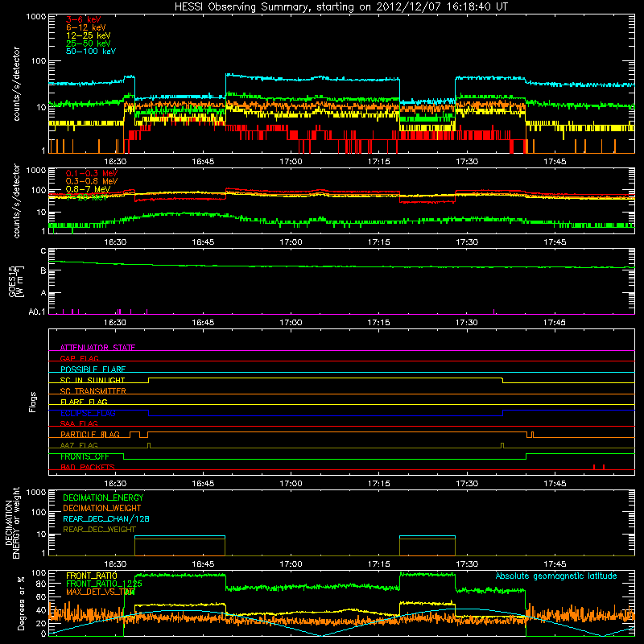Select the 12-25 keV legend label
The width and height of the screenshot is (644, 644).
(89, 35)
